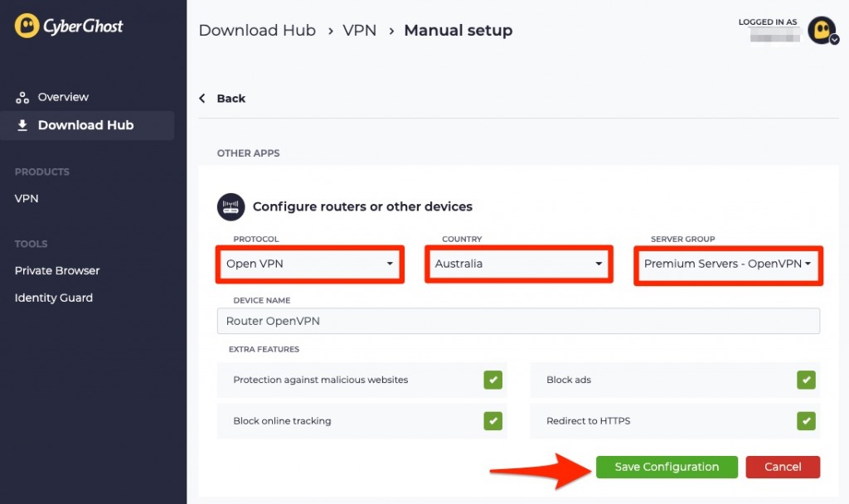Toggle Protection against malicious websites checkbox

[x=492, y=380]
